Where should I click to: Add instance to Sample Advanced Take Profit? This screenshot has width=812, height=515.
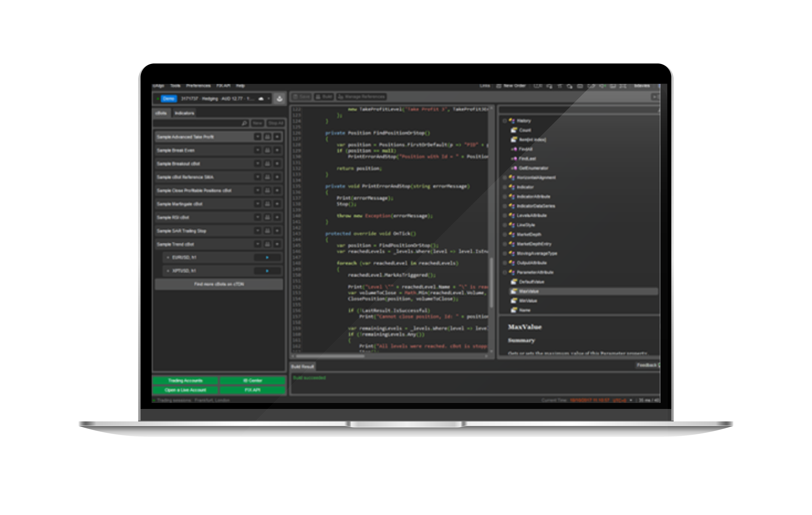click(277, 137)
